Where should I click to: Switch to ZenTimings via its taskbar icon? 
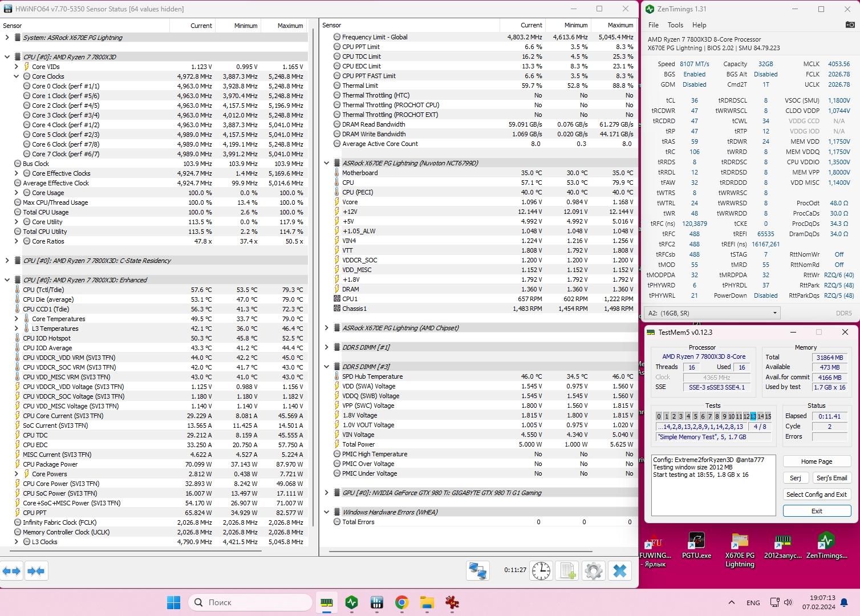[x=352, y=602]
